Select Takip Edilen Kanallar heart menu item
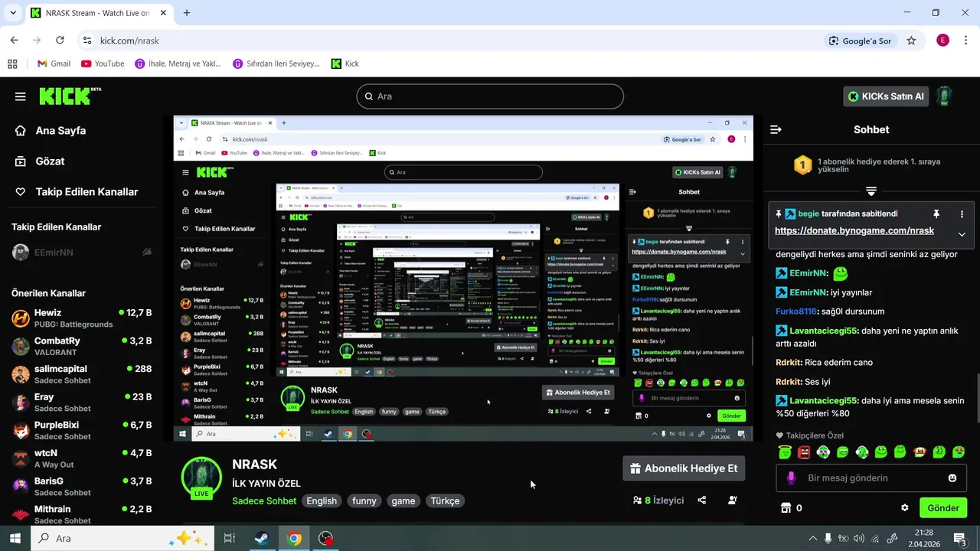 tap(76, 192)
